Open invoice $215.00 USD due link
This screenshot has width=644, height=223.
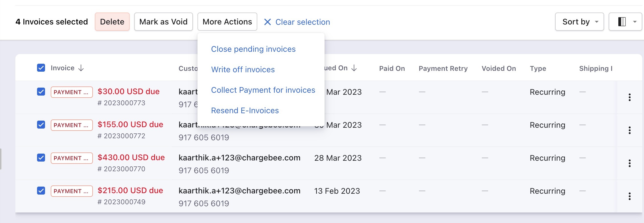130,191
